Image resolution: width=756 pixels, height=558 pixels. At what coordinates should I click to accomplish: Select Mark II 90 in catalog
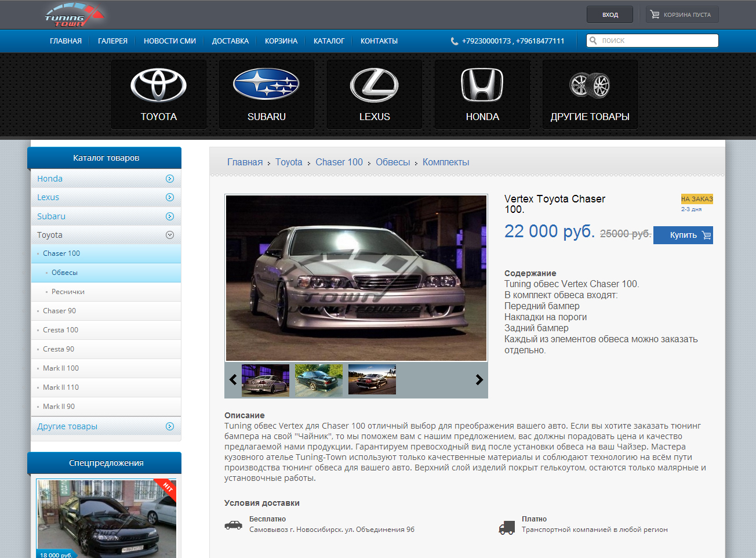106,407
